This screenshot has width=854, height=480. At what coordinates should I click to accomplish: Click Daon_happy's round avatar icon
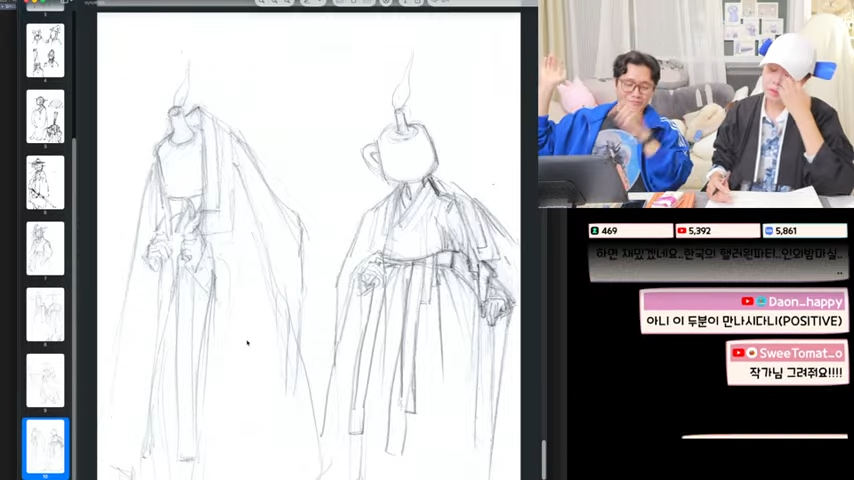[x=761, y=301]
